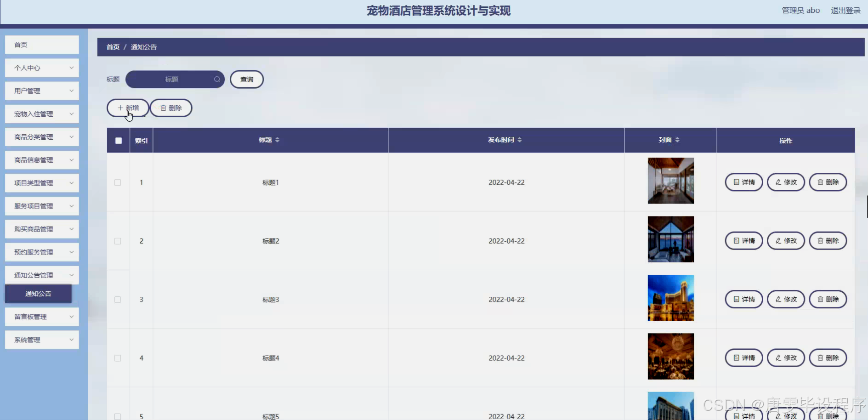Image resolution: width=868 pixels, height=420 pixels.
Task: Click 首页 in the breadcrumb
Action: (113, 47)
